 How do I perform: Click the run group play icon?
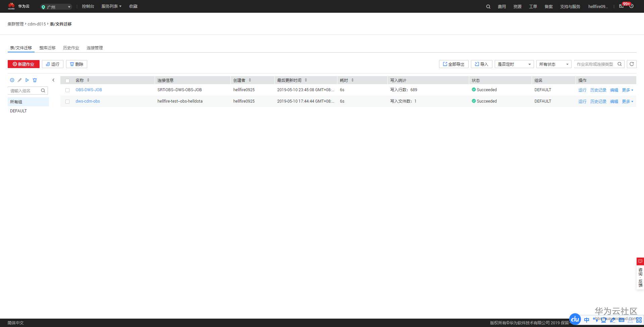click(27, 80)
